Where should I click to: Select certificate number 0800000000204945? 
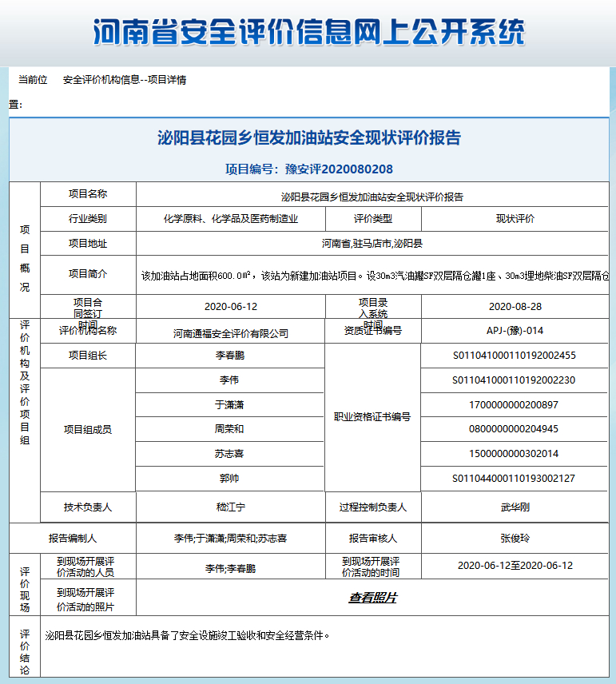tap(514, 429)
